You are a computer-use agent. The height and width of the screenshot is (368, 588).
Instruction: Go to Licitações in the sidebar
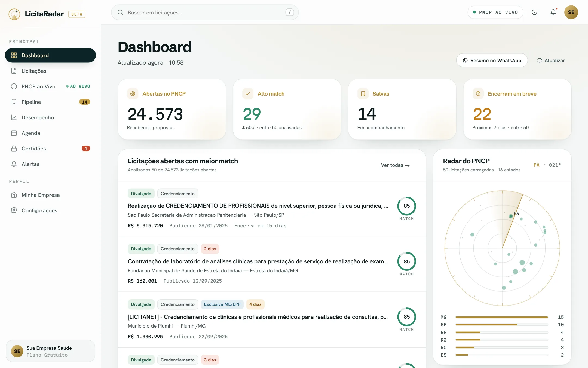(50, 71)
